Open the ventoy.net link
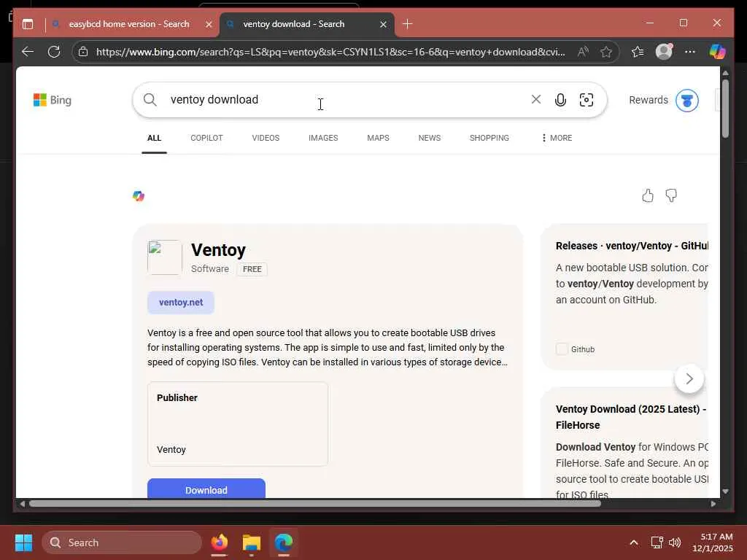Image resolution: width=747 pixels, height=560 pixels. (x=181, y=303)
